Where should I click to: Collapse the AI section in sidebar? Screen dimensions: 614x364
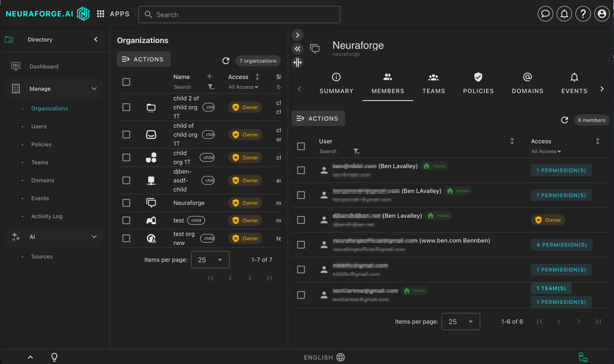pyautogui.click(x=94, y=237)
